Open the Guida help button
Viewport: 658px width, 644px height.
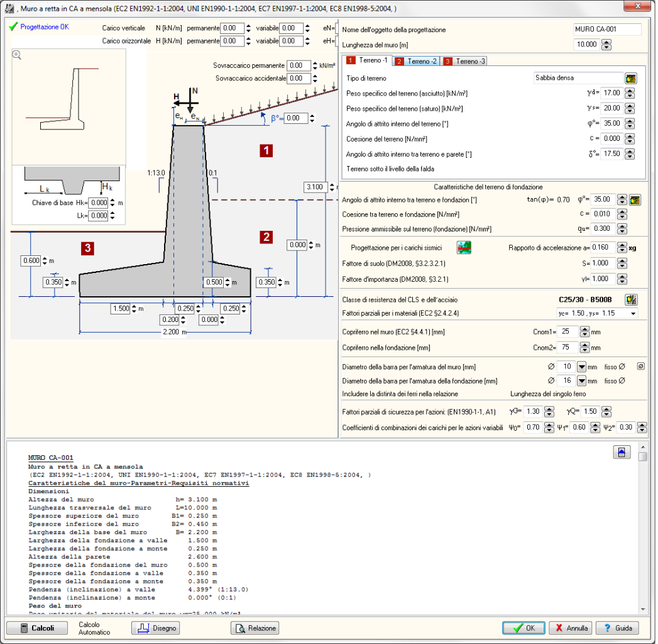click(617, 628)
